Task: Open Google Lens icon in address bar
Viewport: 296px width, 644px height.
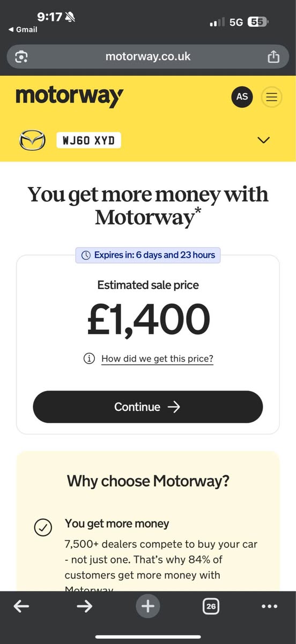Action: [x=21, y=57]
